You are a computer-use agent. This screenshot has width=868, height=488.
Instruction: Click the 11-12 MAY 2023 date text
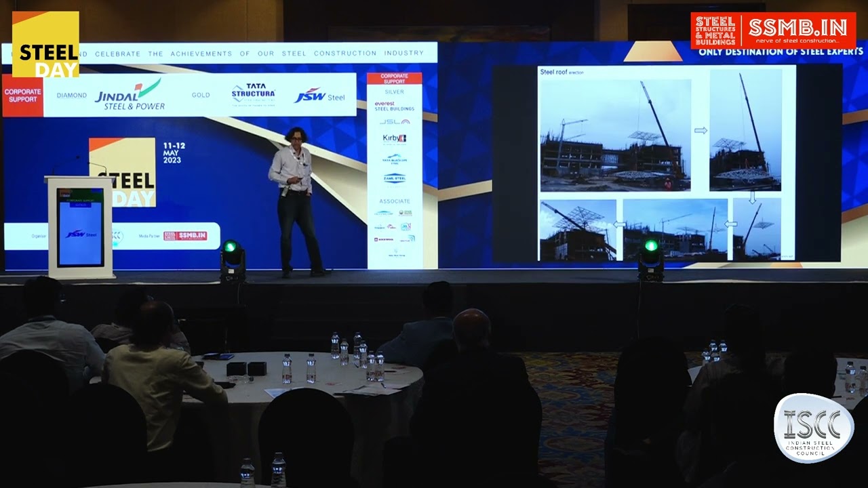coord(174,153)
